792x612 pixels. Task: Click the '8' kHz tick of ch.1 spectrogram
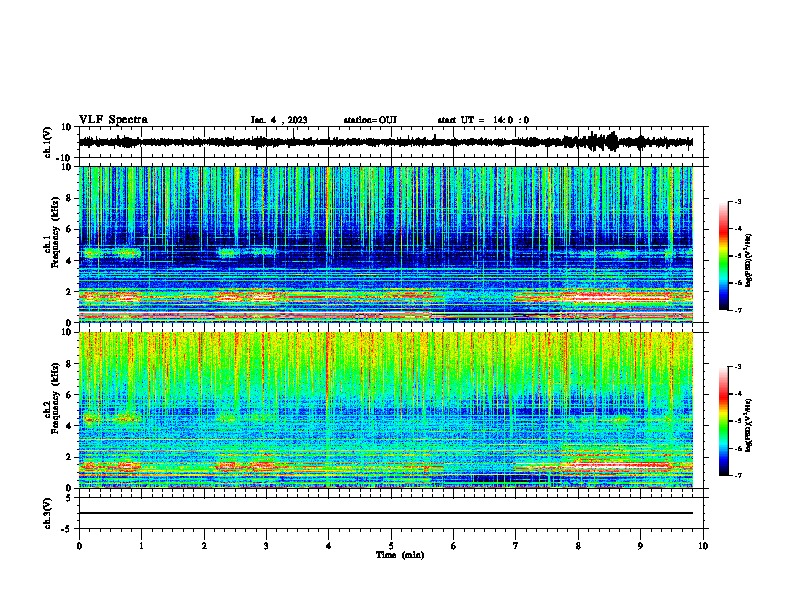69,198
